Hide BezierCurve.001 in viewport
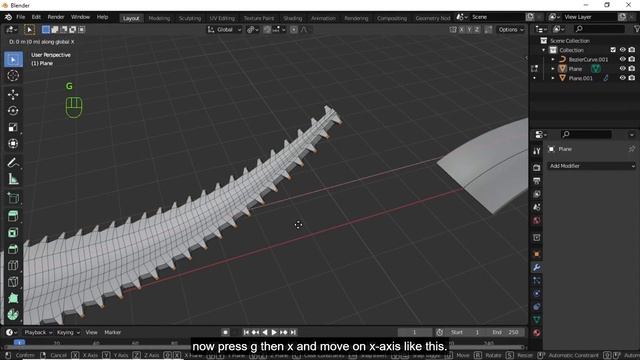 tap(622, 59)
